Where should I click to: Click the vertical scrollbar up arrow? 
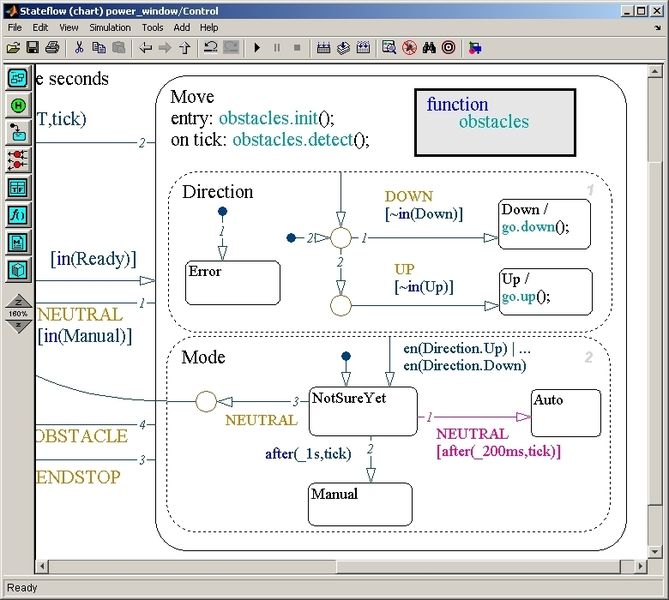654,71
